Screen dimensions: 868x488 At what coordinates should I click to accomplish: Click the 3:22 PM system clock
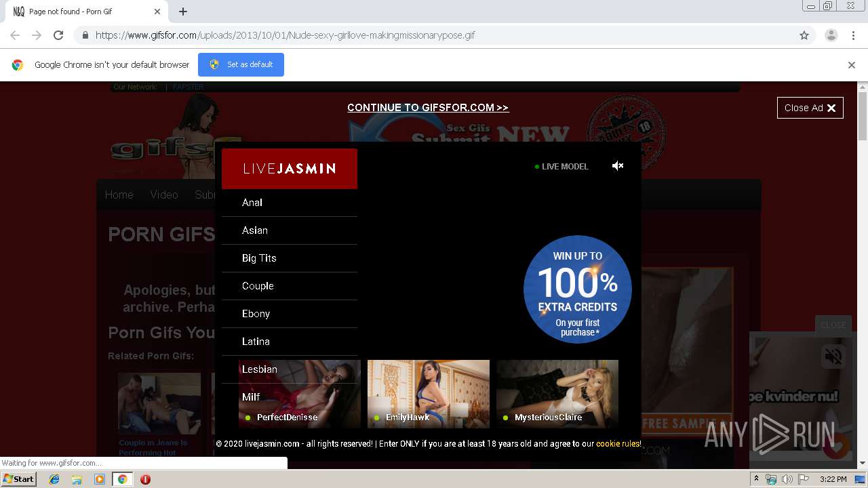pos(833,479)
